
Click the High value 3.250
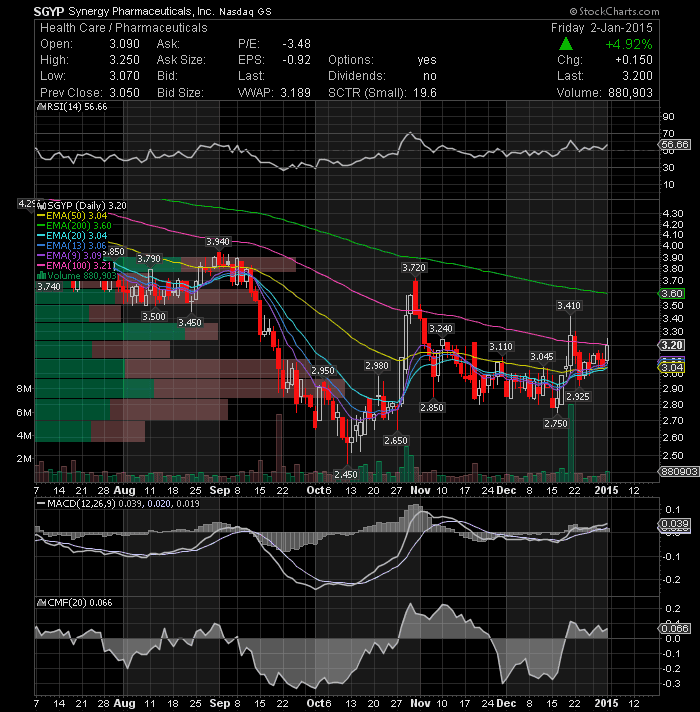(x=124, y=60)
